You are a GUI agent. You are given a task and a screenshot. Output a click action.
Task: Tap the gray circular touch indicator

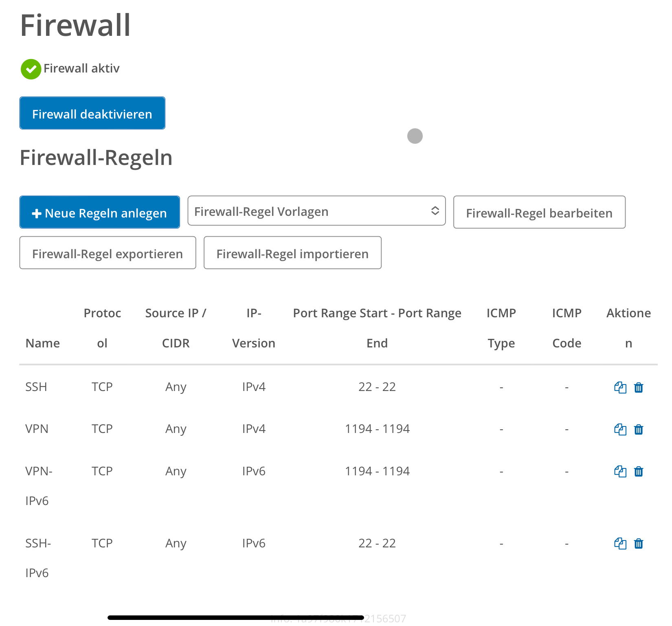[x=415, y=136]
